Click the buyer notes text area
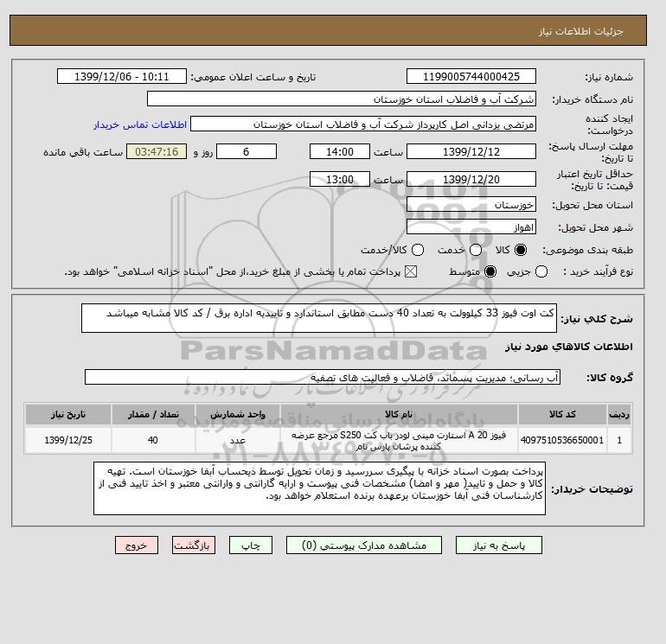This screenshot has width=666, height=644. [x=319, y=488]
